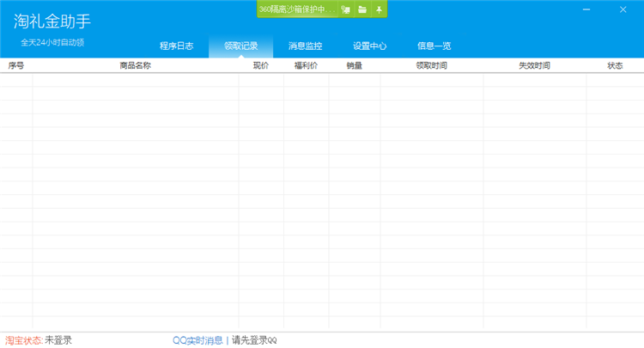This screenshot has height=348, width=644.
Task: Open the 设置中心 tab
Action: tap(369, 46)
